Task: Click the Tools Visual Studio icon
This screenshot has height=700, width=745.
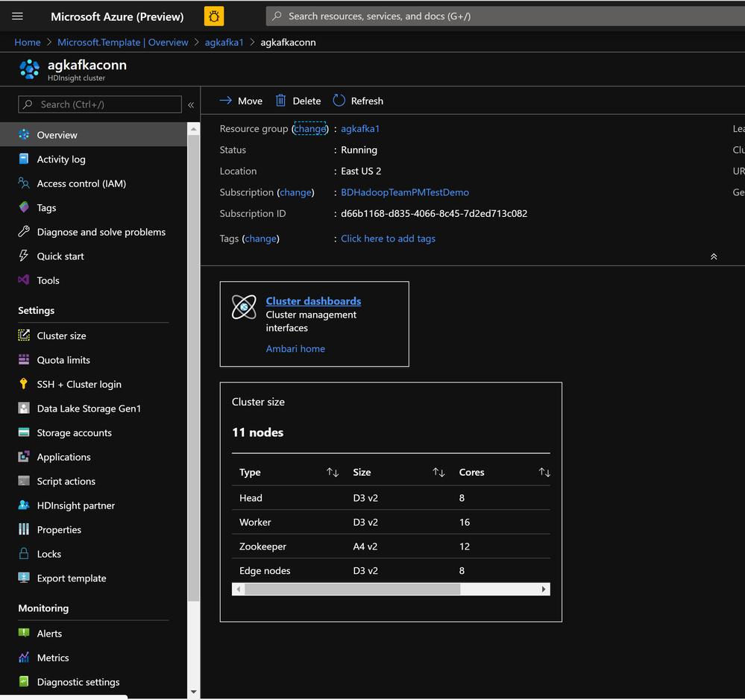Action: 24,280
